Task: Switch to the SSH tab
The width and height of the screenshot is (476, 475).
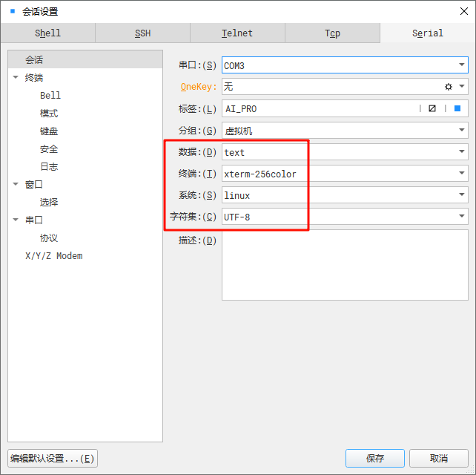Action: [x=142, y=33]
